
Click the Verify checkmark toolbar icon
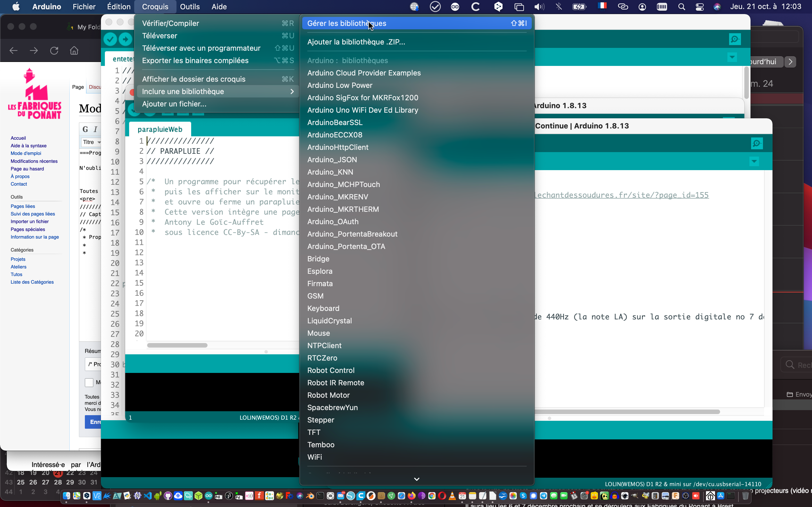(110, 39)
